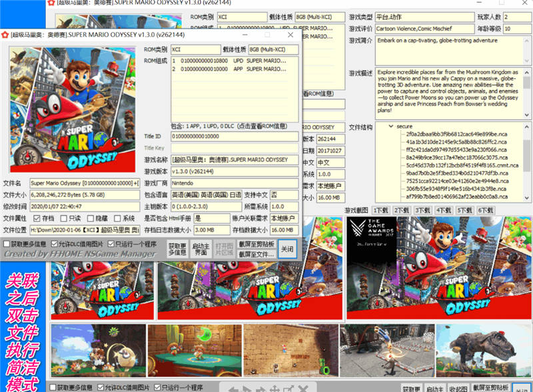Select file 5cd45d37db132f12bcb8f4519f4f8165.cnmt.nca in tree
This screenshot has height=392, width=533.
[x=462, y=166]
